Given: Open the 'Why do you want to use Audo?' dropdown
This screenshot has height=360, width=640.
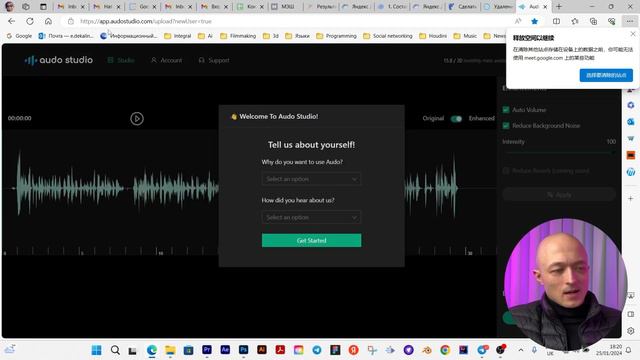Looking at the screenshot, I should [x=311, y=179].
